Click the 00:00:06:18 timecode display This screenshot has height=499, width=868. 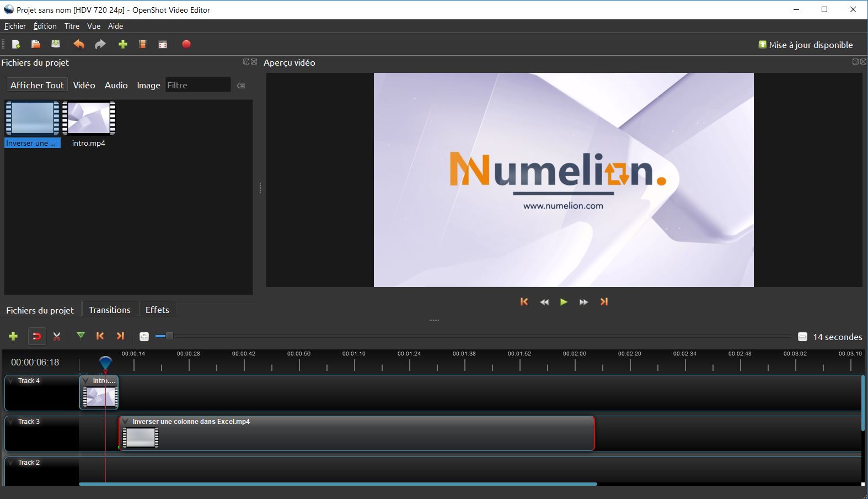coord(35,362)
